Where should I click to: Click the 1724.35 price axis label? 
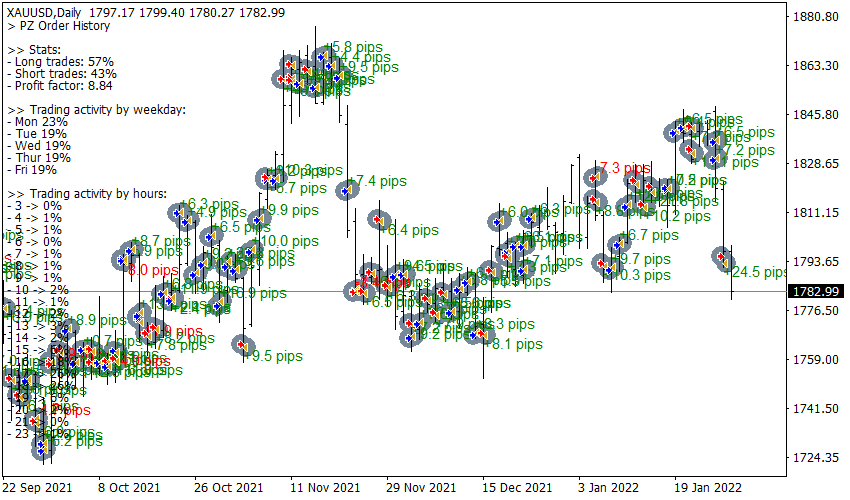[x=815, y=458]
